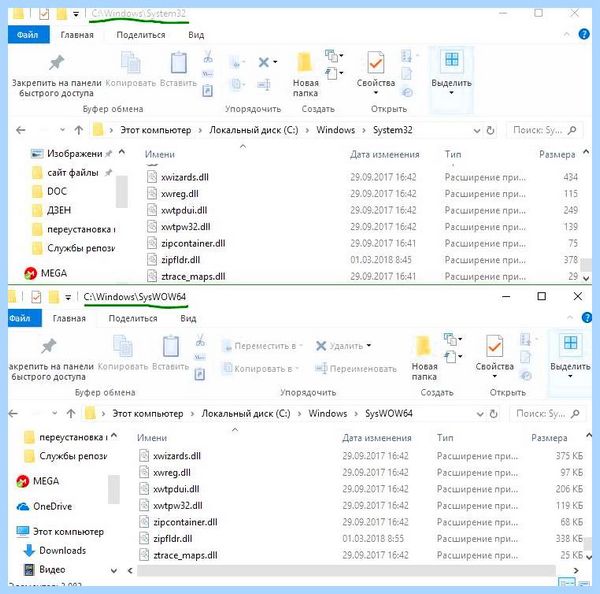Click Windows breadcrumb in System32 address bar

(336, 130)
